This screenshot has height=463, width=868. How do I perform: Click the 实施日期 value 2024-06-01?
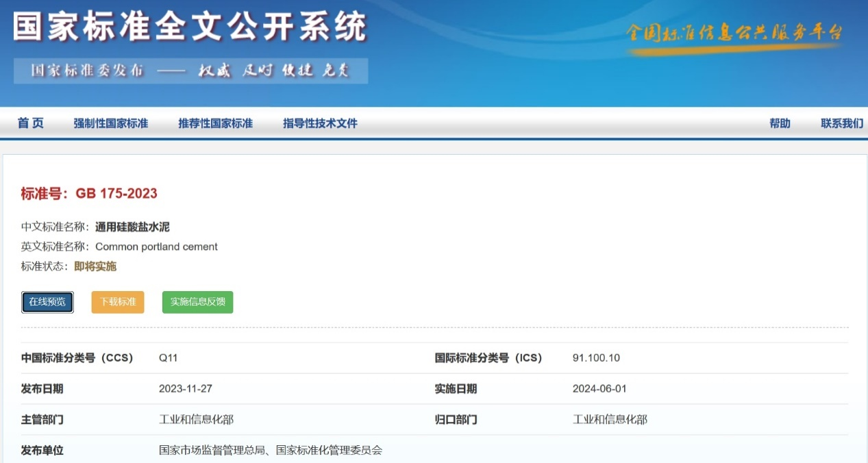click(599, 388)
